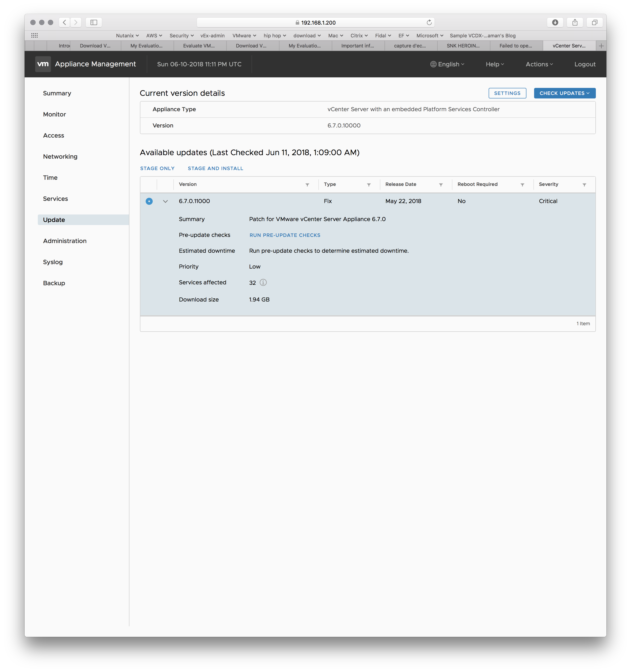
Task: Select Update in the sidebar
Action: coord(83,220)
